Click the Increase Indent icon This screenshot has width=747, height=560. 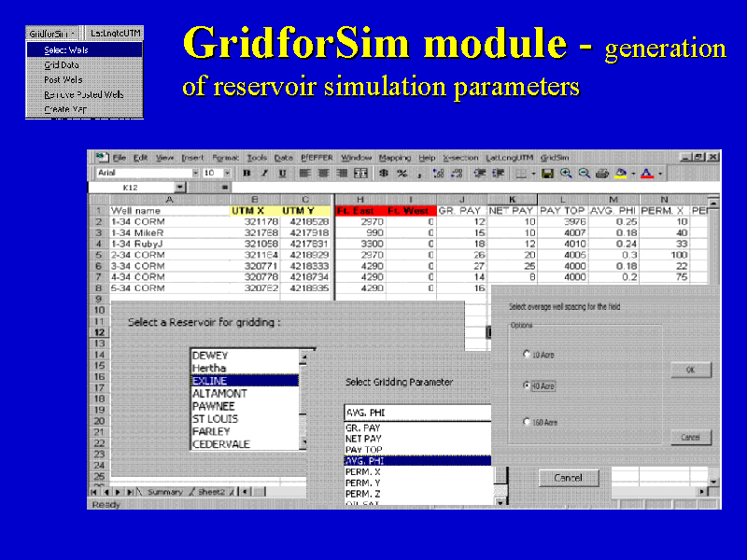[x=498, y=174]
